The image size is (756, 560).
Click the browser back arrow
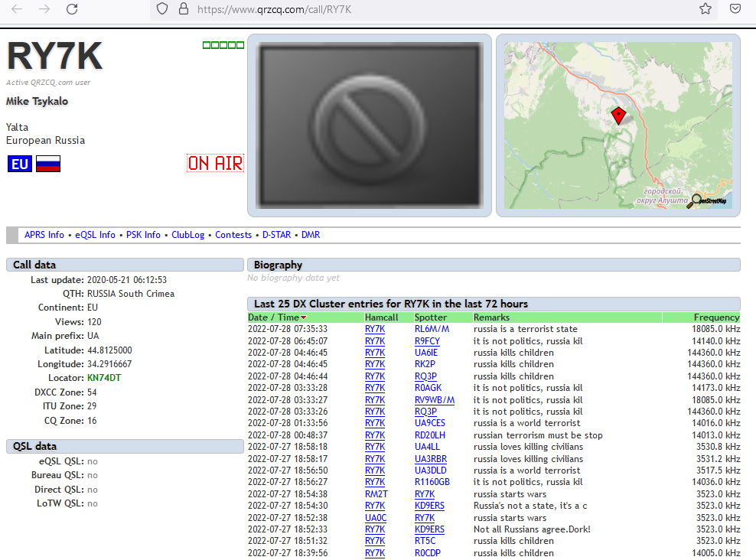point(17,9)
